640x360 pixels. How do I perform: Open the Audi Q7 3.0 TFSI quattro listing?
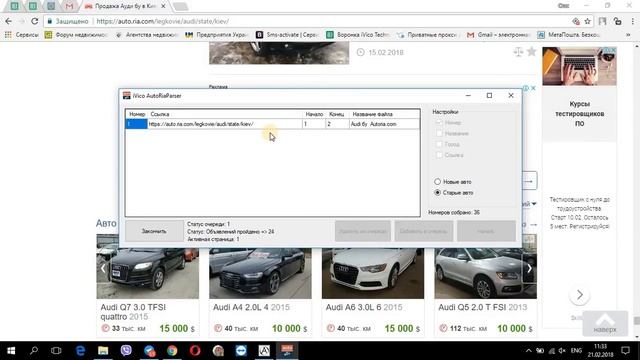(x=133, y=312)
